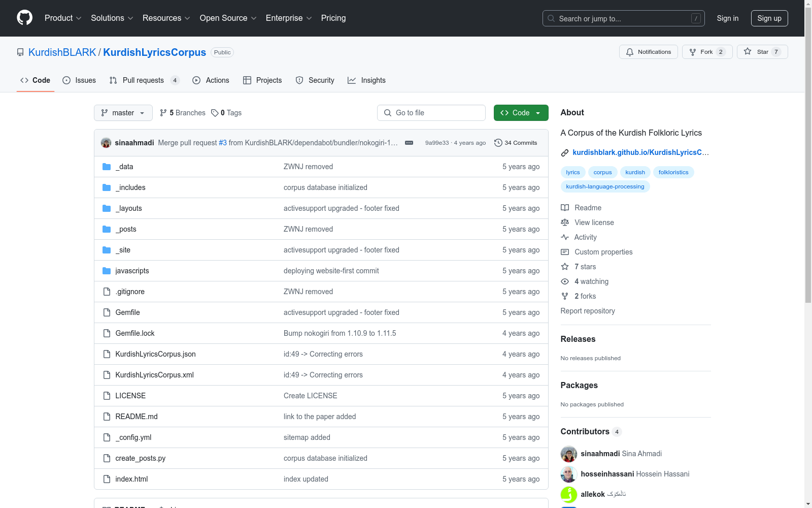Viewport: 812px width, 508px height.
Task: Open the kurdishblark.github.io website link
Action: [x=640, y=152]
